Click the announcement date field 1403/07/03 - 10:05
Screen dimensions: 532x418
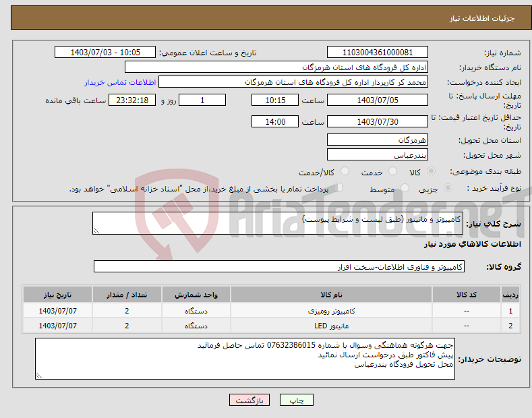(105, 53)
